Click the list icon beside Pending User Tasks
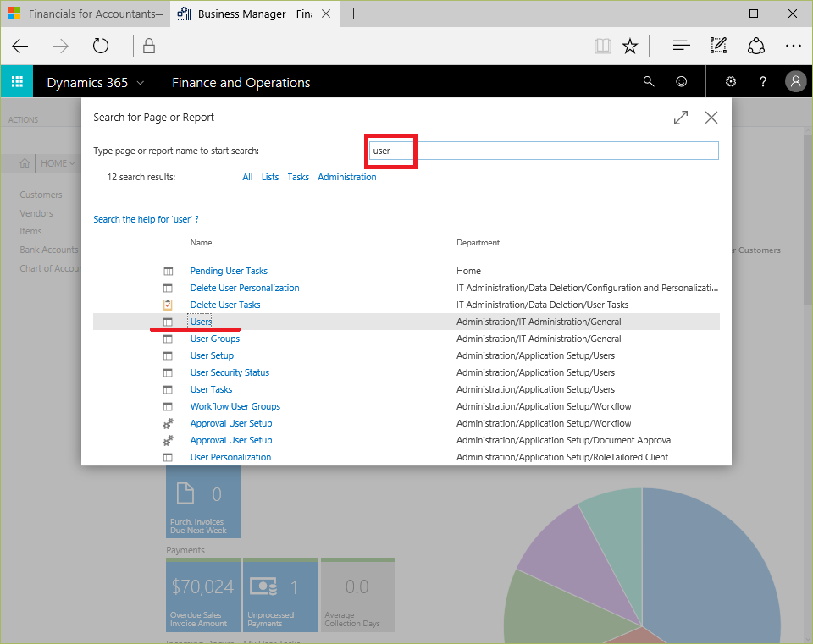813x644 pixels. click(x=168, y=271)
